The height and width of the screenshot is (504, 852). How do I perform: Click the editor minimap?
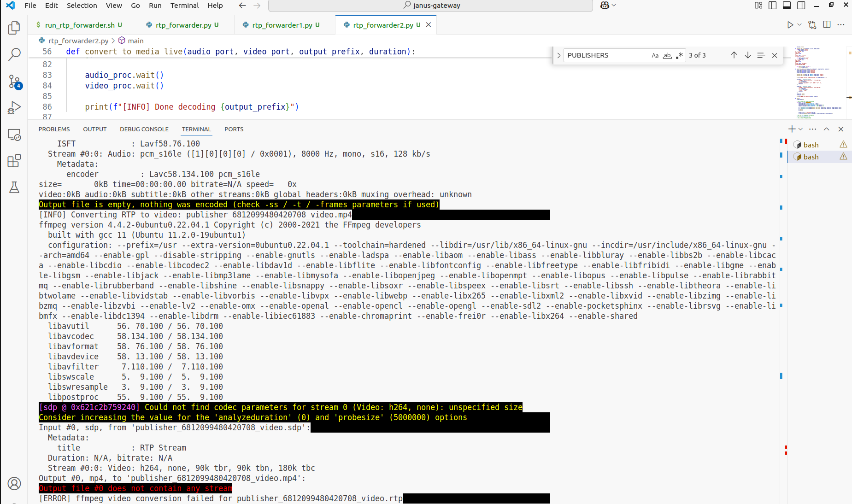click(819, 82)
